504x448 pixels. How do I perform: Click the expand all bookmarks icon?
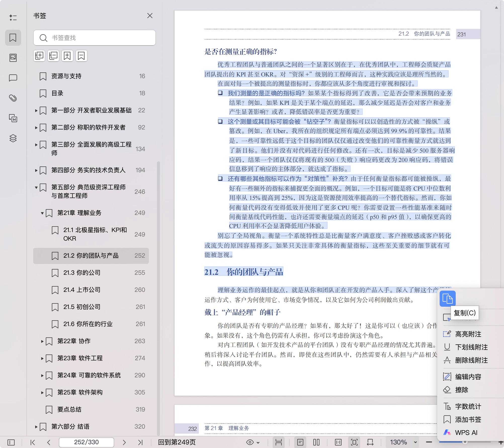[39, 56]
